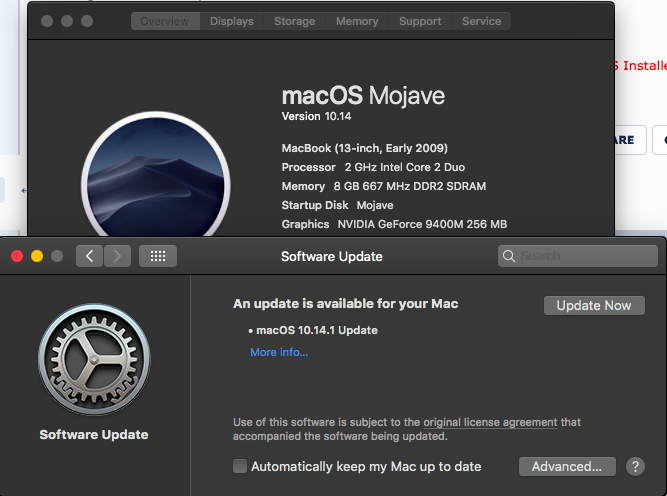
Task: Go forward with the right arrow button
Action: coord(117,256)
